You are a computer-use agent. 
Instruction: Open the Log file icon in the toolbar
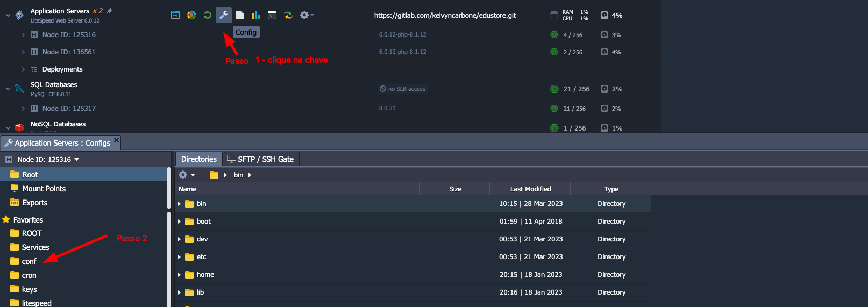click(x=240, y=15)
